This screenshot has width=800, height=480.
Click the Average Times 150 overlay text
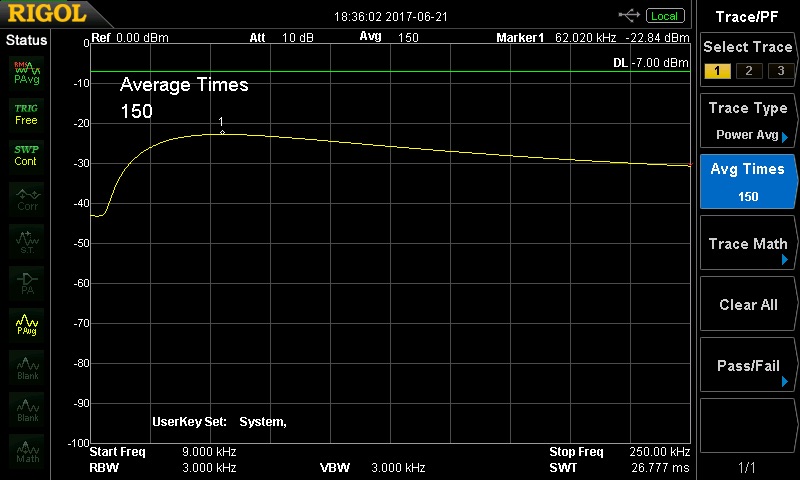coord(184,97)
